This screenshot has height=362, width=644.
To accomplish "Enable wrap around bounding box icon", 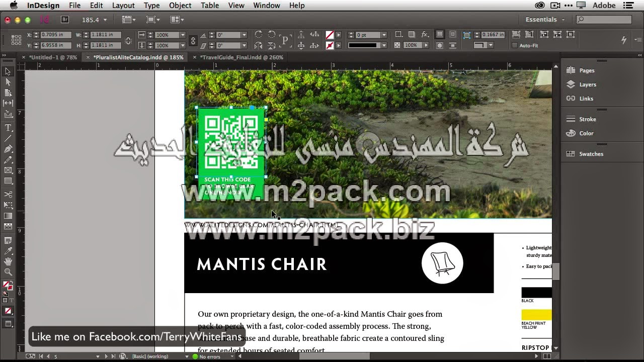I will (x=452, y=34).
